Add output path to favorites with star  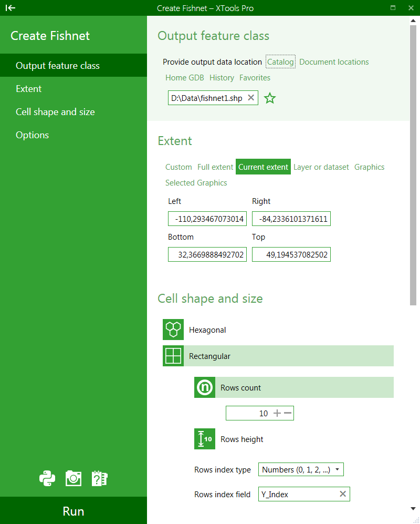coord(270,98)
